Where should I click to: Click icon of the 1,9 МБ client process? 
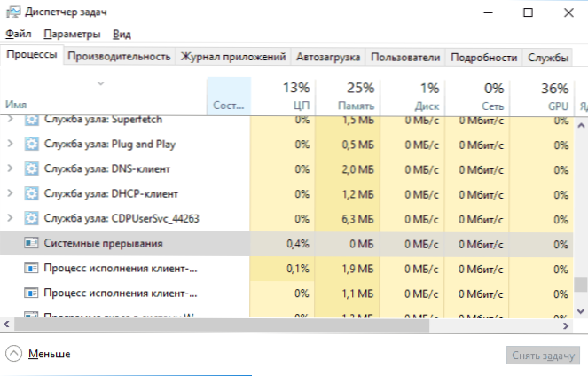pos(31,269)
